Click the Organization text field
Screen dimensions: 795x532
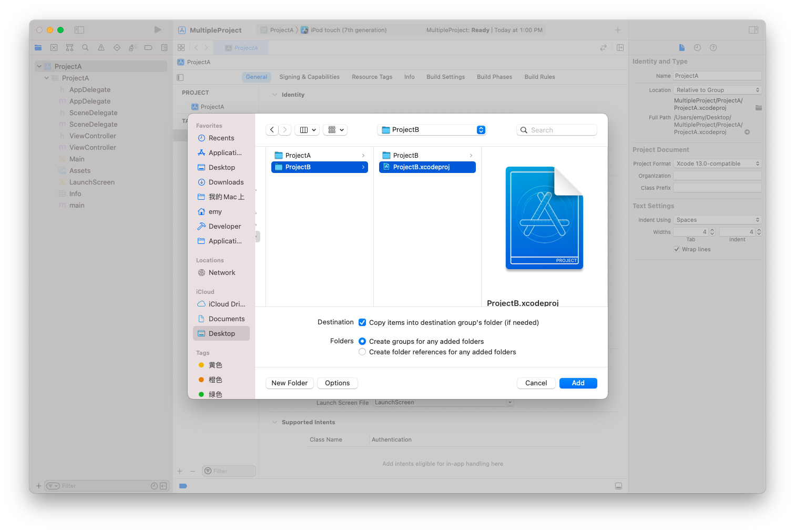tap(718, 176)
